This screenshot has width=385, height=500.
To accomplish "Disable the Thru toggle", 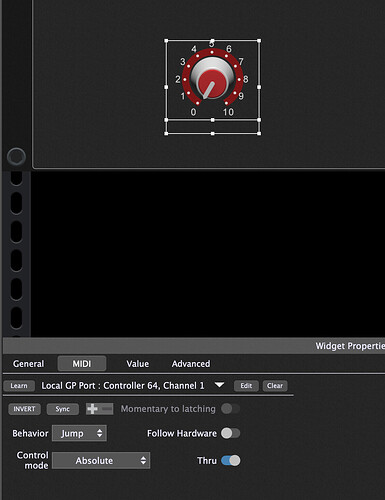I will [x=230, y=460].
